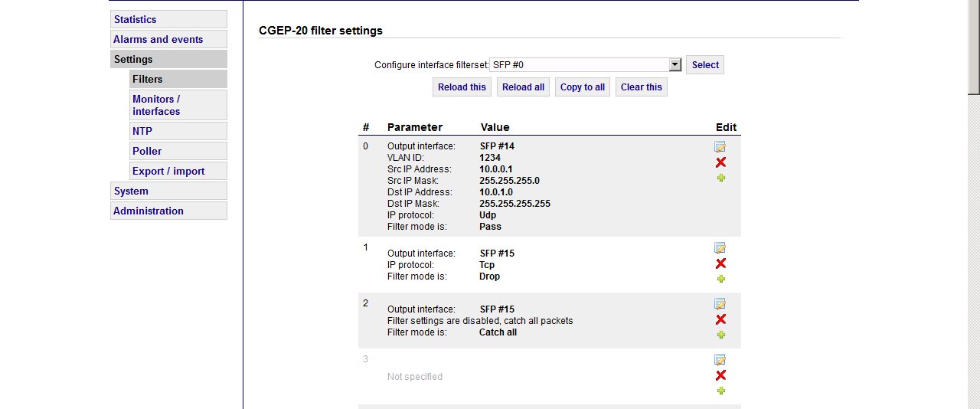Open the Poller settings page

pyautogui.click(x=178, y=151)
